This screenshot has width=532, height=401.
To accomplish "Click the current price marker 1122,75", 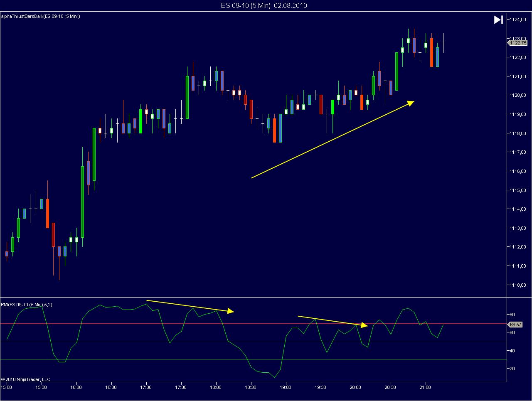I will (517, 43).
